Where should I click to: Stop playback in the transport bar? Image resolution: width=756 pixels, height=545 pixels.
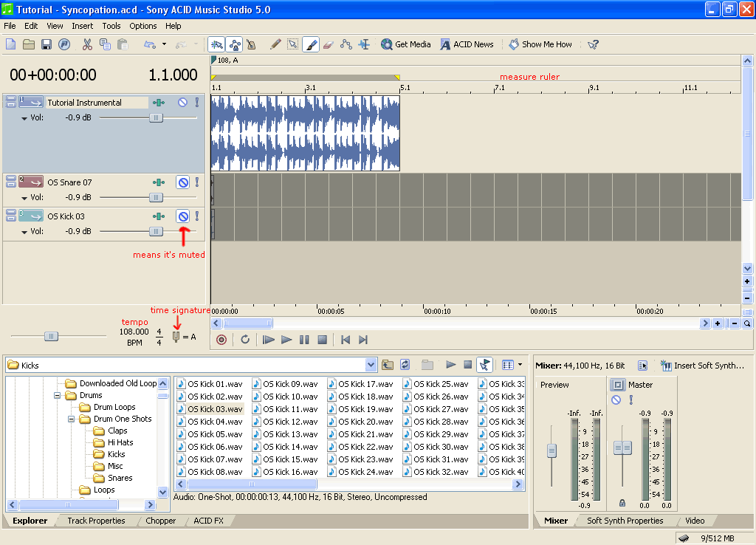click(x=323, y=340)
